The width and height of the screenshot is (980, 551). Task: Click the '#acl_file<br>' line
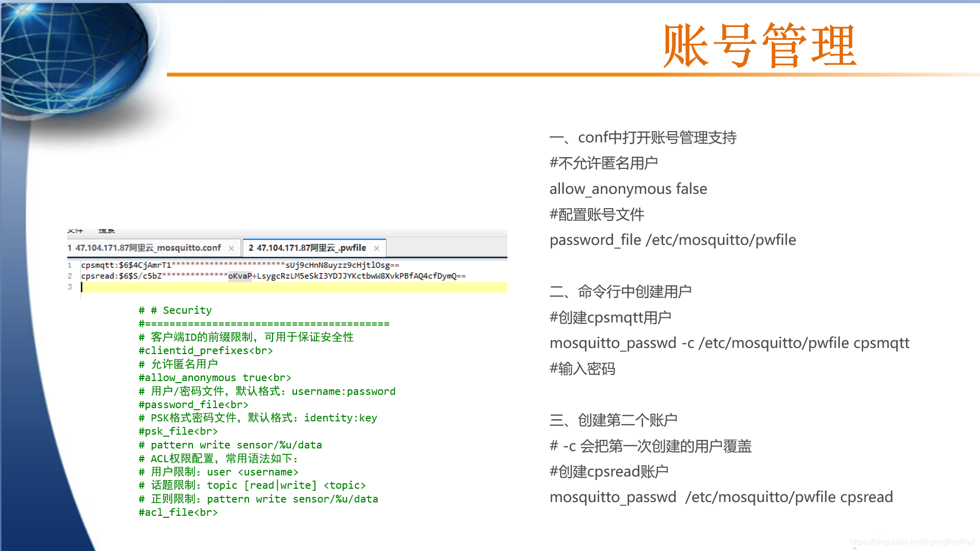[178, 512]
